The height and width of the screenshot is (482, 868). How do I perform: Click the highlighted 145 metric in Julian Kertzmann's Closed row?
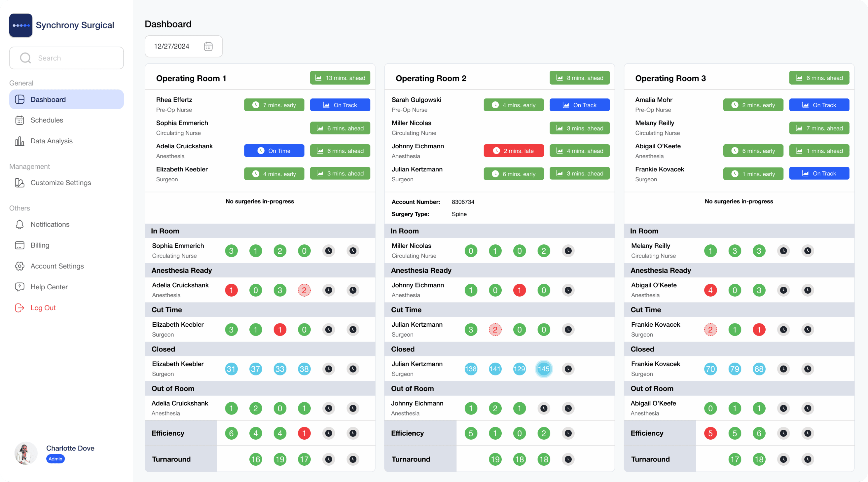click(x=543, y=369)
